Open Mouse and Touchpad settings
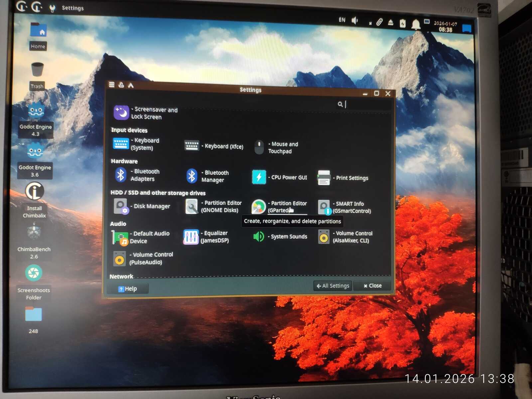This screenshot has height=399, width=532. pyautogui.click(x=276, y=148)
